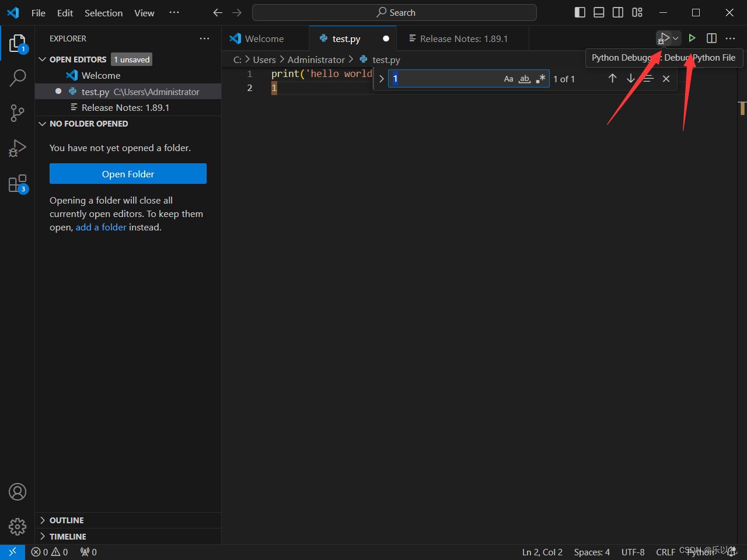Click the Open Folder button
Image resolution: width=747 pixels, height=560 pixels.
[x=128, y=173]
